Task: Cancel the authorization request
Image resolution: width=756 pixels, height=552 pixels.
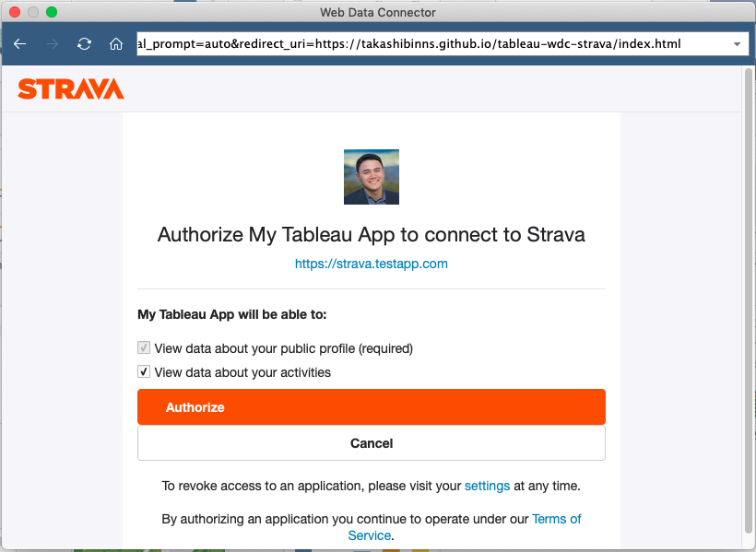Action: pos(372,443)
